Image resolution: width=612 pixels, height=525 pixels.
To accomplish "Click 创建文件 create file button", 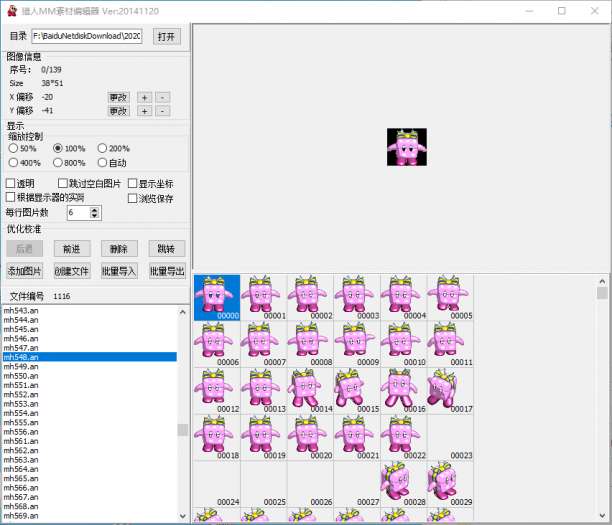I will click(72, 271).
